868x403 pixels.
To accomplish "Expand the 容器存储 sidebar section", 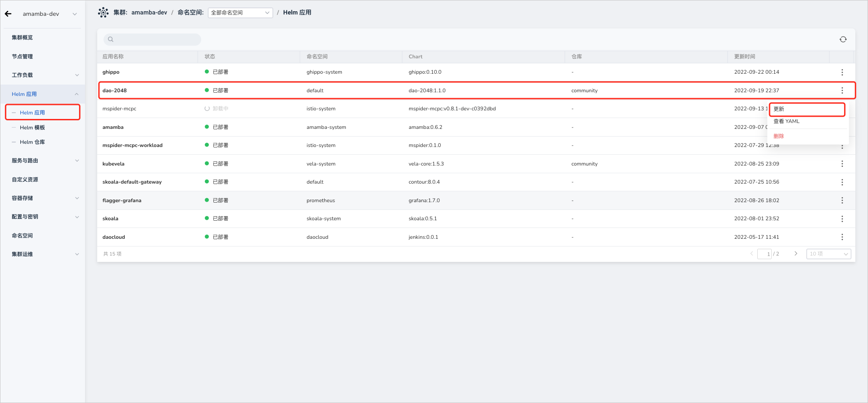I will [x=77, y=198].
